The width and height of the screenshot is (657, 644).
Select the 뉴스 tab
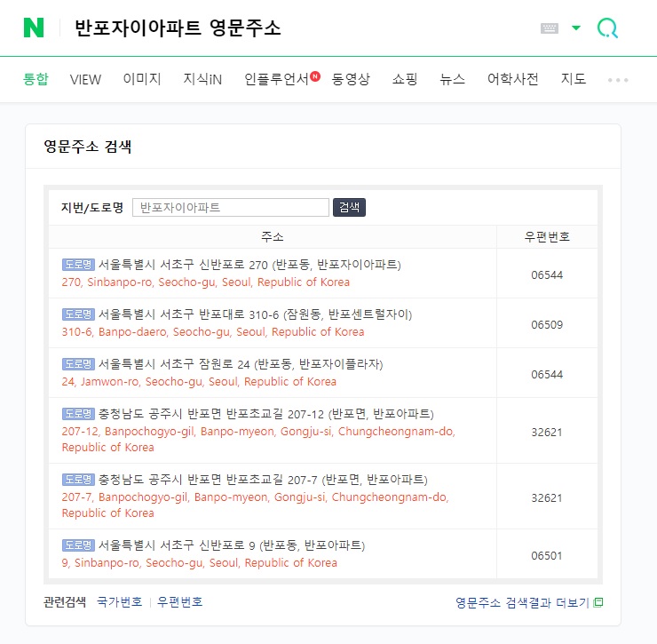(453, 79)
